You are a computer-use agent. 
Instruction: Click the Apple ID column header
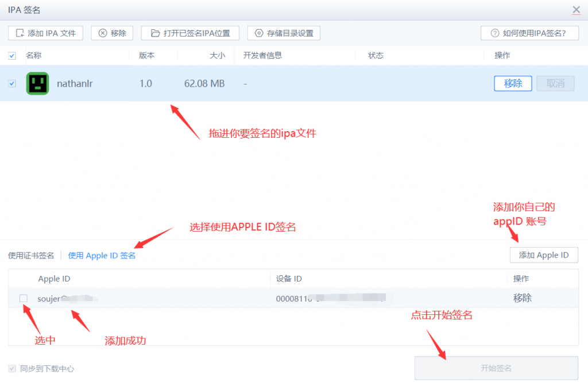(54, 279)
